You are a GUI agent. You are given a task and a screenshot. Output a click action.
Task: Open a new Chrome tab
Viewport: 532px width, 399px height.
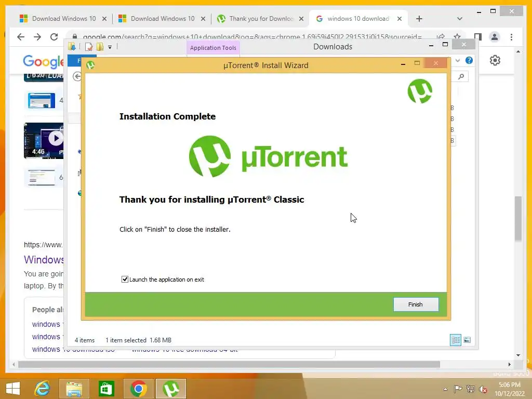[419, 19]
